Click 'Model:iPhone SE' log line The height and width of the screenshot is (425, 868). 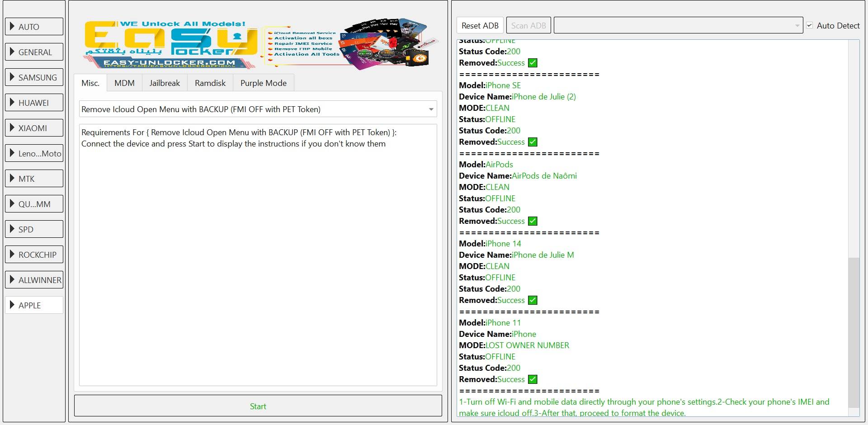[x=490, y=85]
